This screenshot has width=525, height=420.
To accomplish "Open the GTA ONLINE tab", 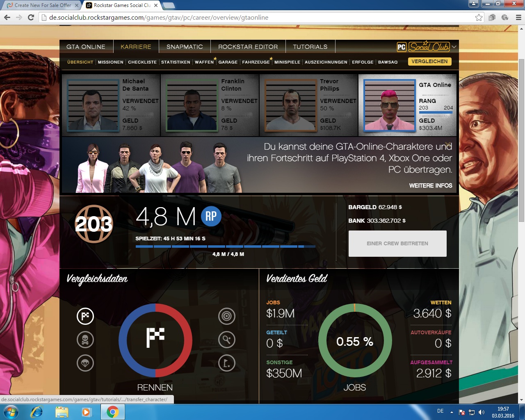I will pos(86,47).
